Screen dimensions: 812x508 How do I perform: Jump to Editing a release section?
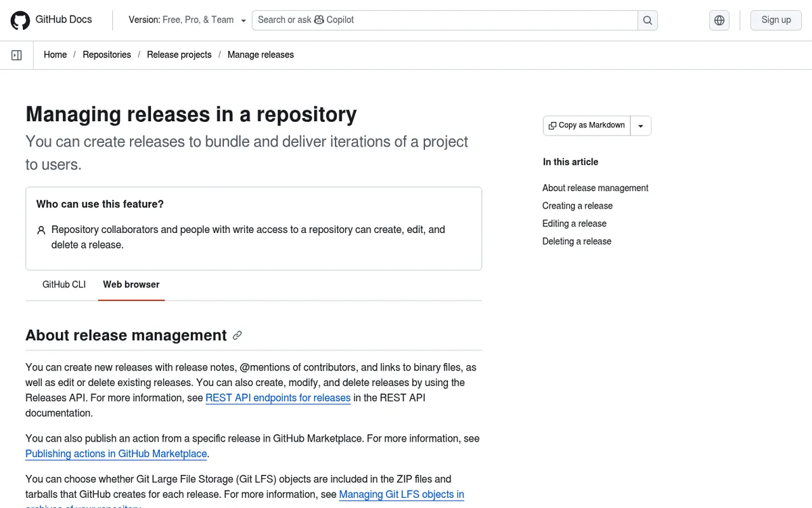coord(574,224)
